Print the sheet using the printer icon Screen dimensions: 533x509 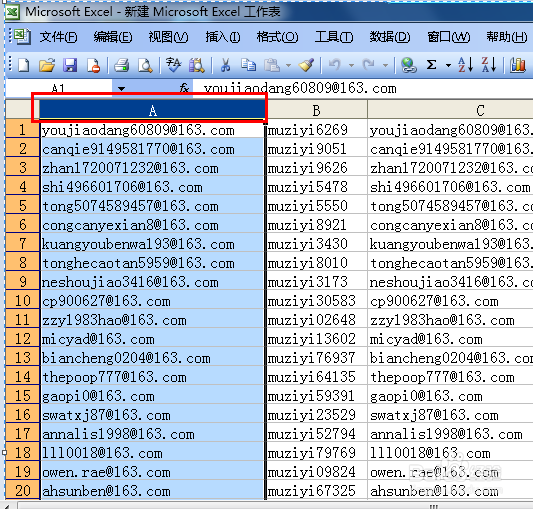tap(121, 65)
